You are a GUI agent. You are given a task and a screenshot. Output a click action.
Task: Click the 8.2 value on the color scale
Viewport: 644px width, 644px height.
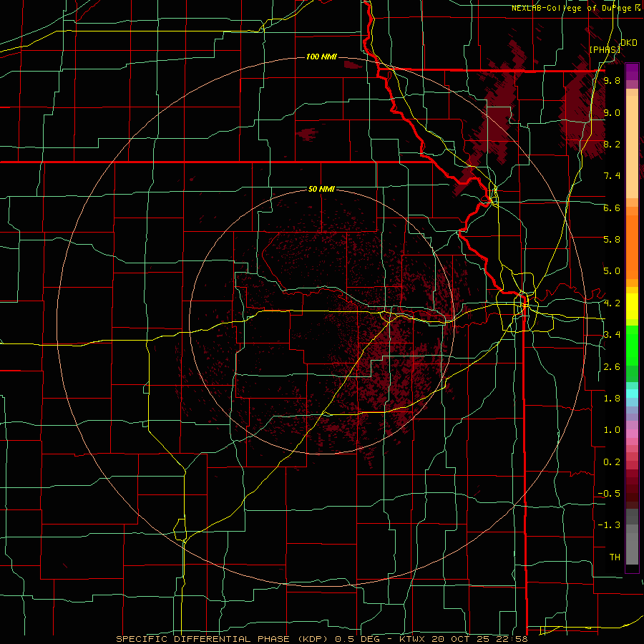612,144
